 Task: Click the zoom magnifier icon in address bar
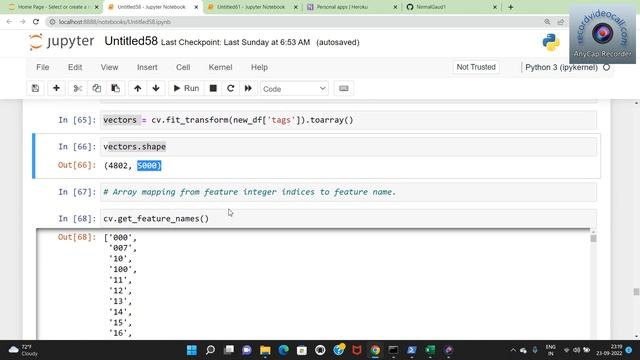coord(547,22)
